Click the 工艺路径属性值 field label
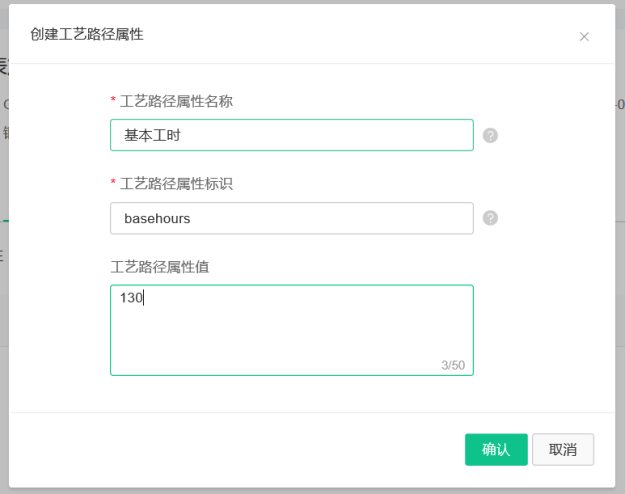Screen dimensions: 625x494 click(160, 267)
